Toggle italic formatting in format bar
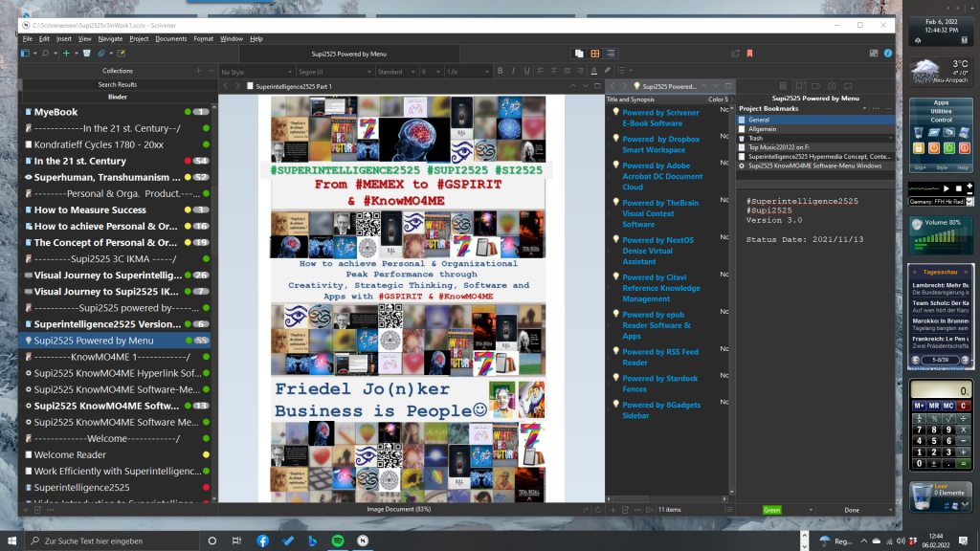Viewport: 980px width, 551px height. point(513,71)
